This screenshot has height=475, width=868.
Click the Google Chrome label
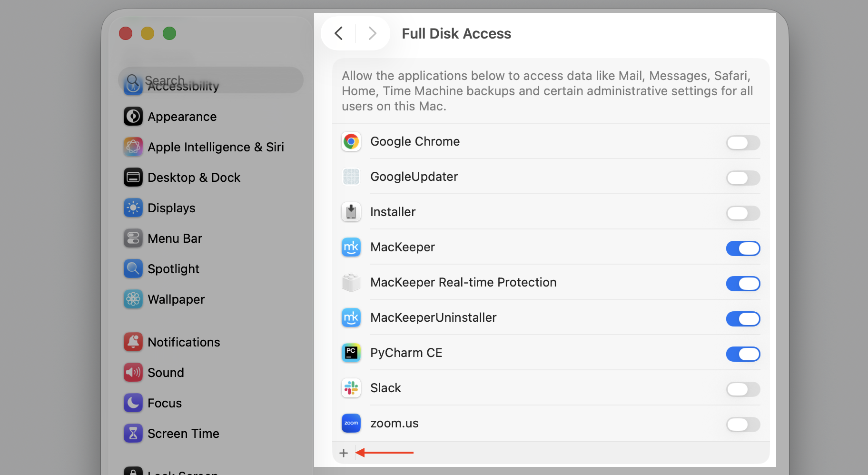point(415,141)
